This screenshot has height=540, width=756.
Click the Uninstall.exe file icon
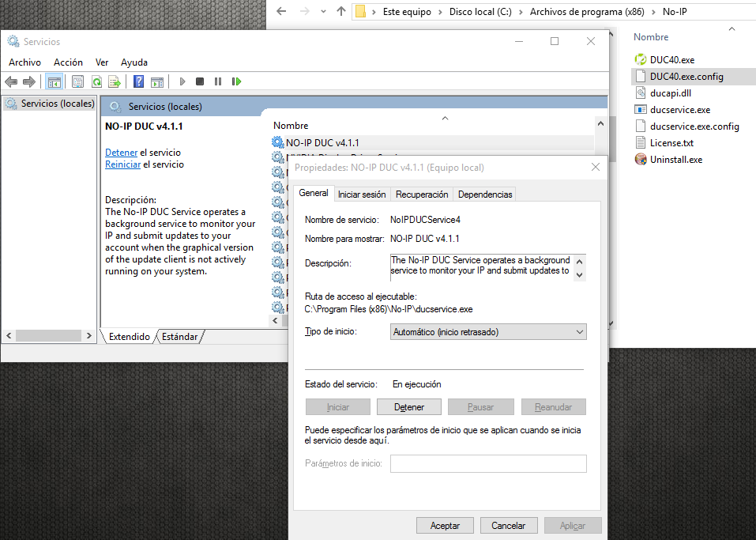641,159
